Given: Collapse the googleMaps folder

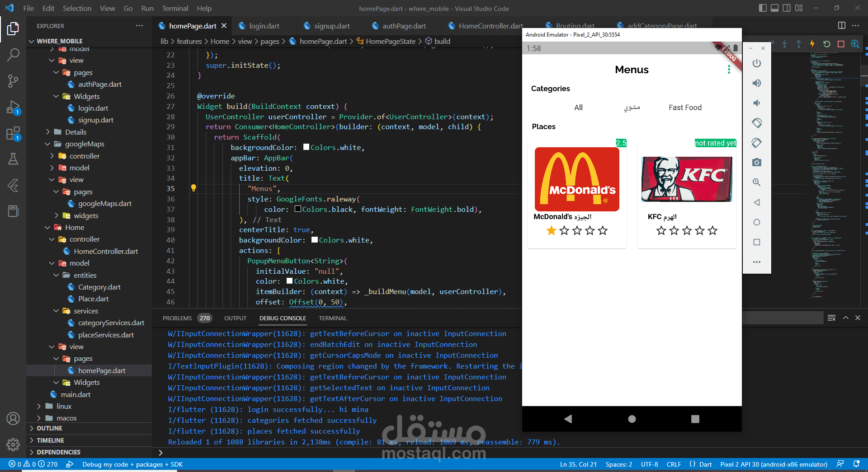Looking at the screenshot, I should 85,144.
